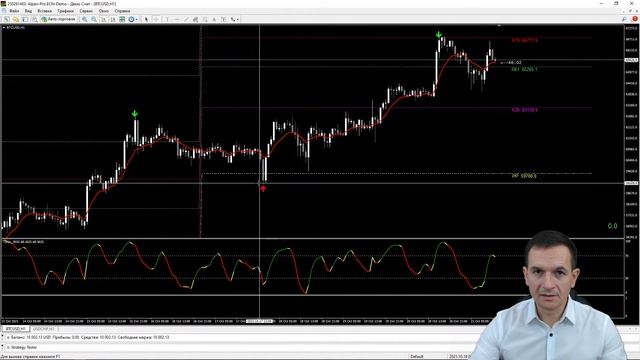Click the Баланс account balance line
This screenshot has height=360, width=640.
click(89, 338)
